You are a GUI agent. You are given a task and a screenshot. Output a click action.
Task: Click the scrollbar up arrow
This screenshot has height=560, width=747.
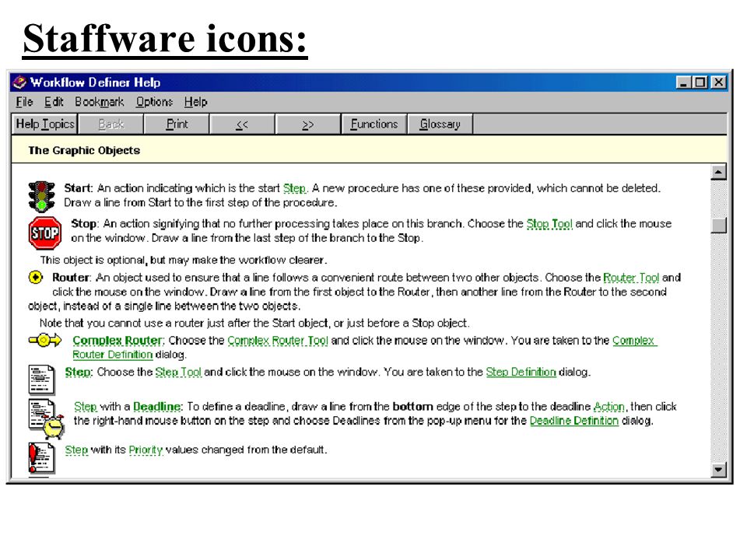718,172
